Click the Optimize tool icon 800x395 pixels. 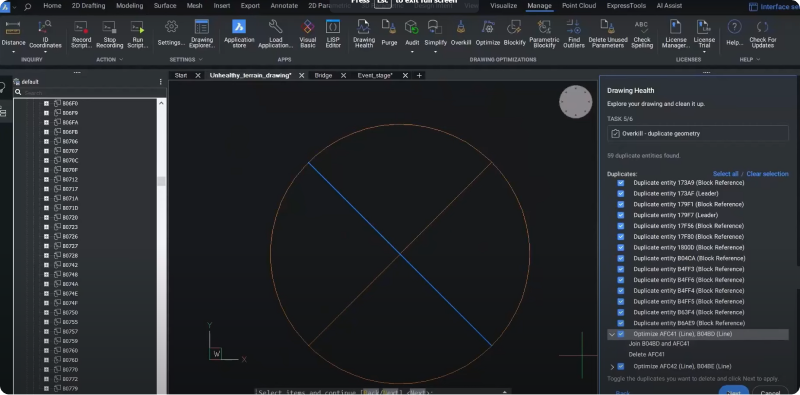click(x=488, y=28)
